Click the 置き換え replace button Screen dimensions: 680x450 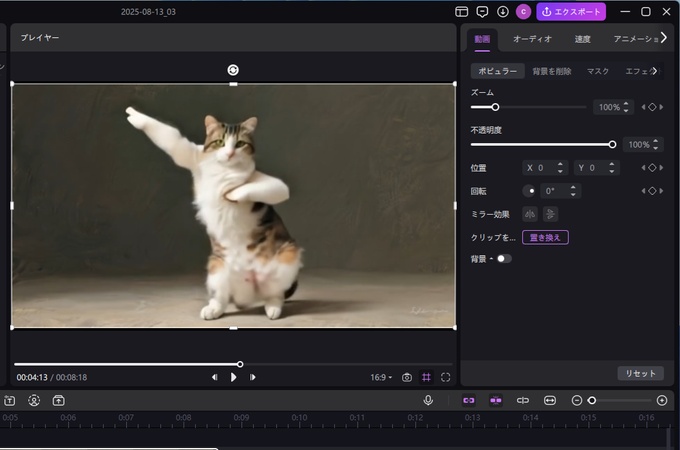[545, 237]
